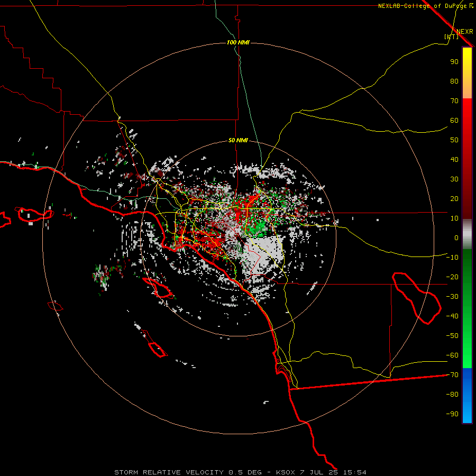Screen dimensions: 476x476
Task: Click the -80 scale value
Action: 452,395
